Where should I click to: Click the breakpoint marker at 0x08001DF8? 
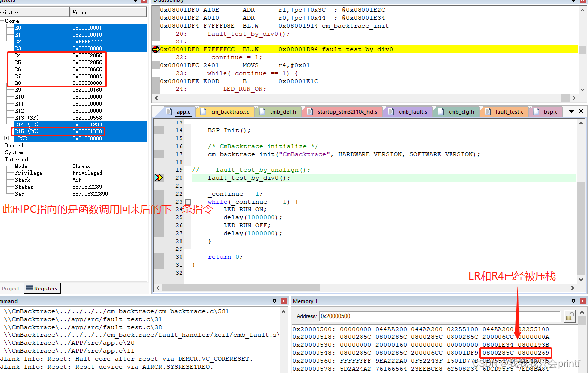click(x=156, y=49)
